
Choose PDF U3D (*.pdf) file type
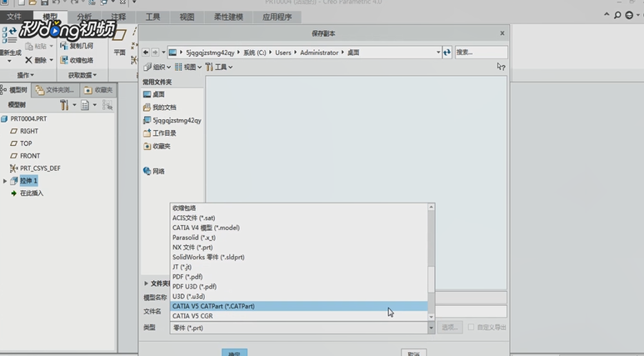pyautogui.click(x=298, y=287)
